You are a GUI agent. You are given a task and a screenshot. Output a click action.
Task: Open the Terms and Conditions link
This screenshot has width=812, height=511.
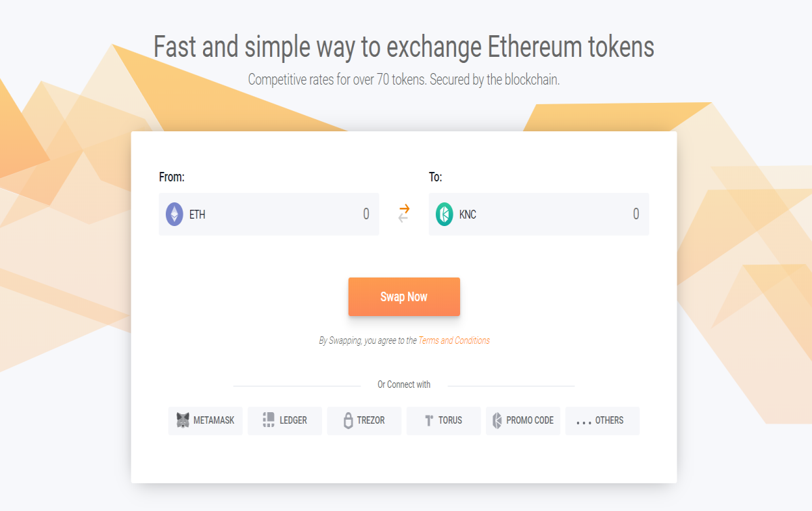point(454,340)
